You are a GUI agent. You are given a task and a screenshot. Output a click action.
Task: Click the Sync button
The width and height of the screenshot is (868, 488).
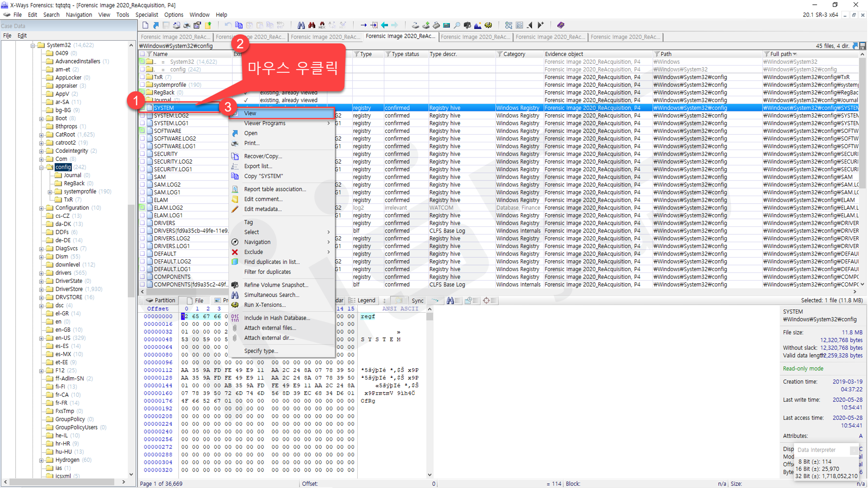pyautogui.click(x=418, y=301)
